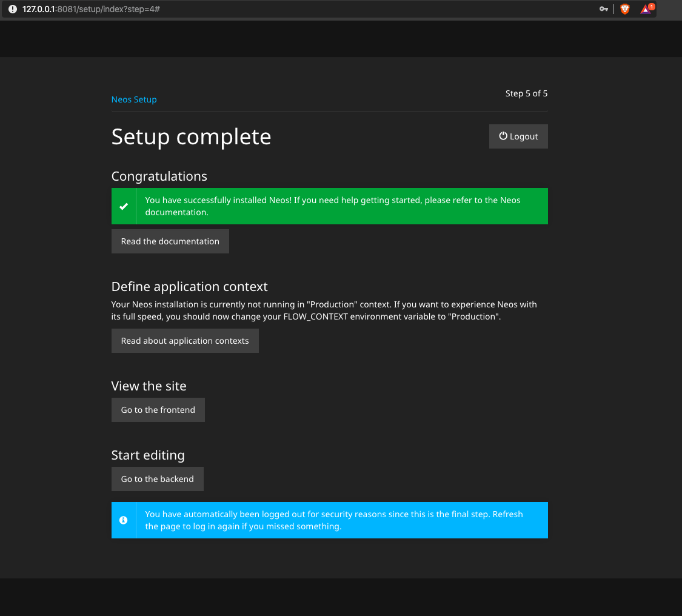Go to the frontend

coord(158,410)
